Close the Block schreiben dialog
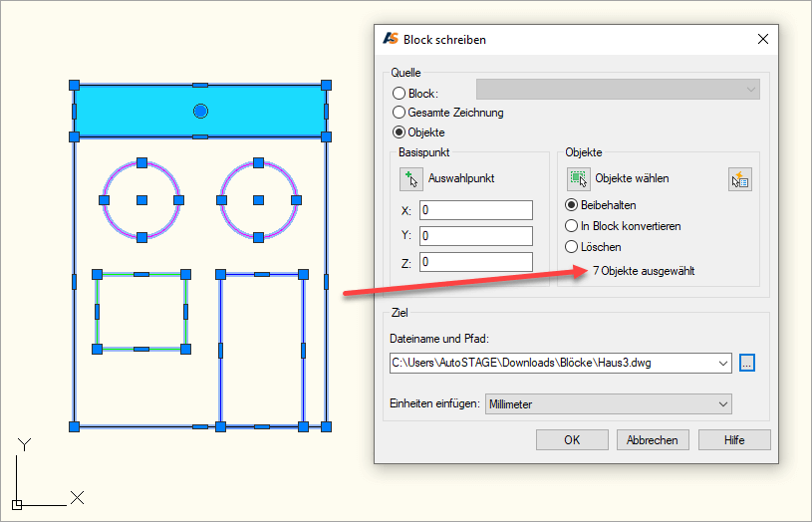 point(763,39)
